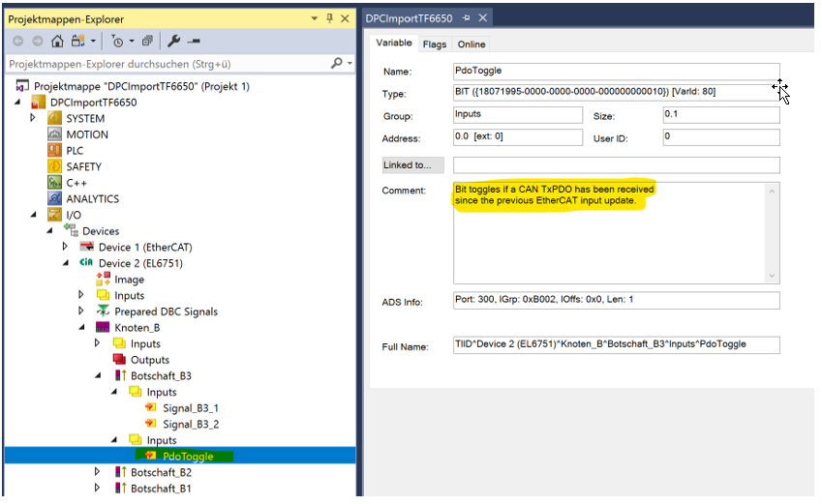The height and width of the screenshot is (504, 822).
Task: Collapse Inputs folder containing PdoToggle
Action: click(x=115, y=440)
